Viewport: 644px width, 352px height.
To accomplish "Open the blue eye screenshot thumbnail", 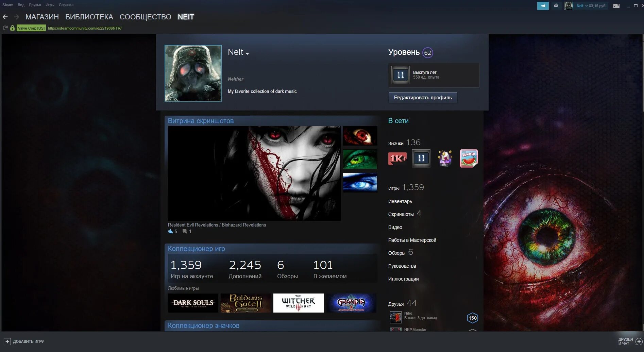I will coord(360,183).
